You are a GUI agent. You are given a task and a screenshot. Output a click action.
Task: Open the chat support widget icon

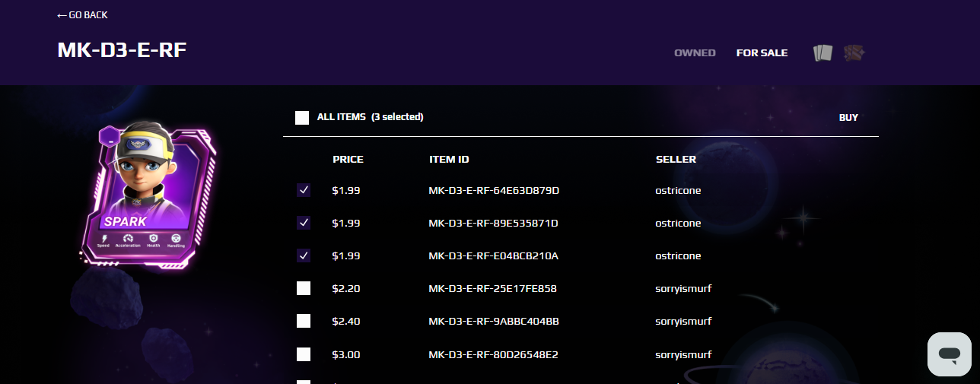[949, 354]
